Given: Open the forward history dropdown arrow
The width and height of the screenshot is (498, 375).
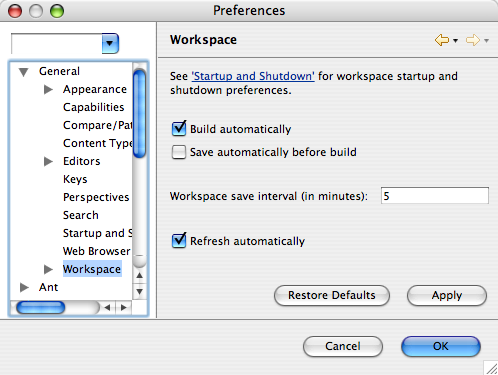Looking at the screenshot, I should click(486, 41).
